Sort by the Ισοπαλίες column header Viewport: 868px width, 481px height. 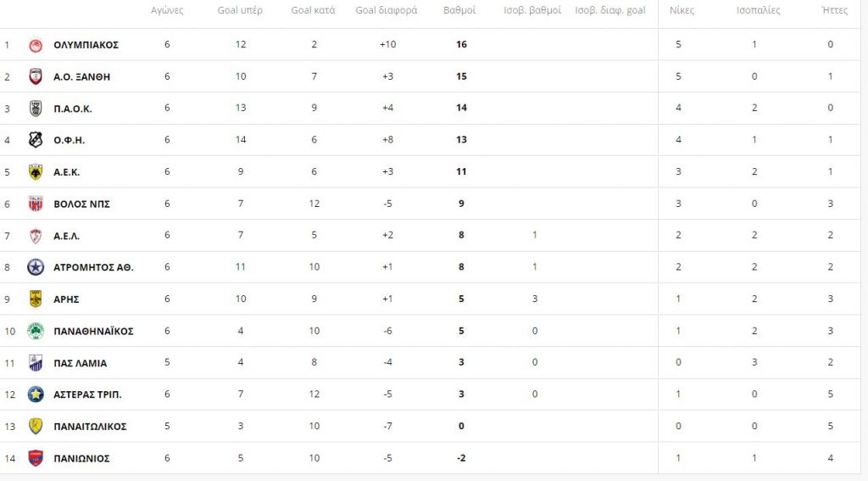[758, 10]
